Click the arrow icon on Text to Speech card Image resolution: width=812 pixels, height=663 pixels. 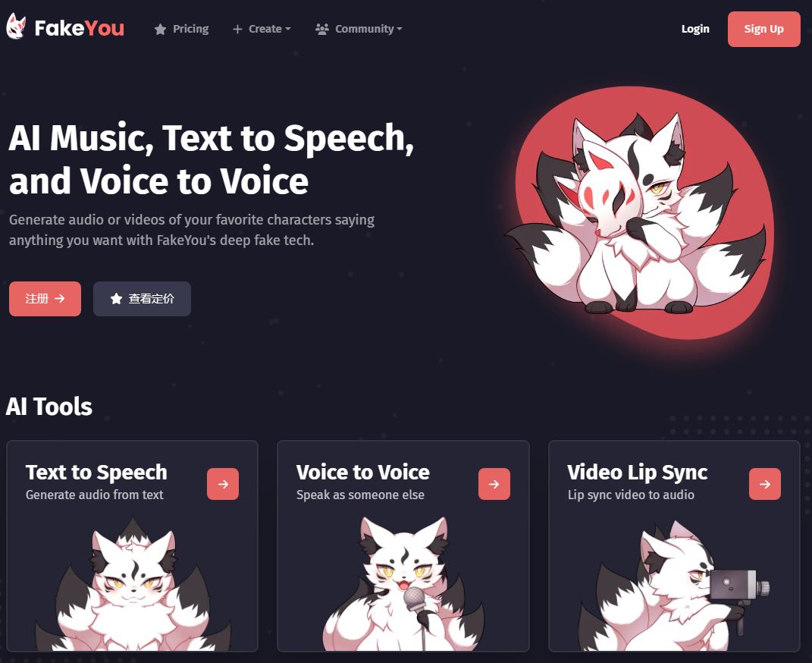coord(223,484)
